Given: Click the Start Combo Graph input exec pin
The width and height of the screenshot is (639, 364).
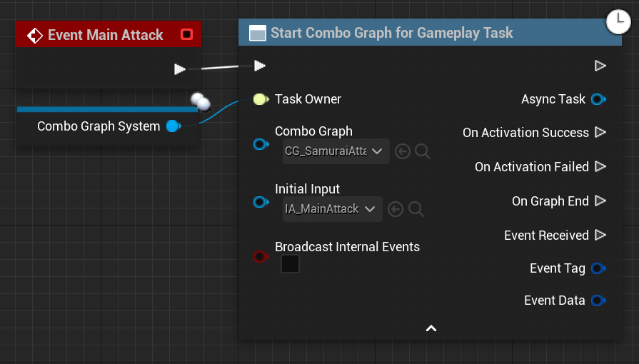Looking at the screenshot, I should coord(260,66).
